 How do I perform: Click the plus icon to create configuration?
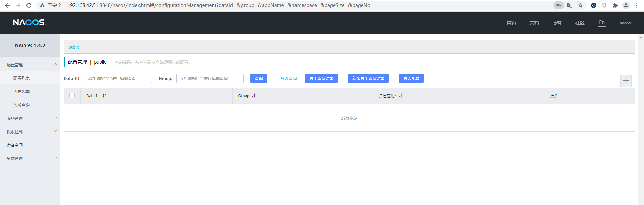pos(626,81)
